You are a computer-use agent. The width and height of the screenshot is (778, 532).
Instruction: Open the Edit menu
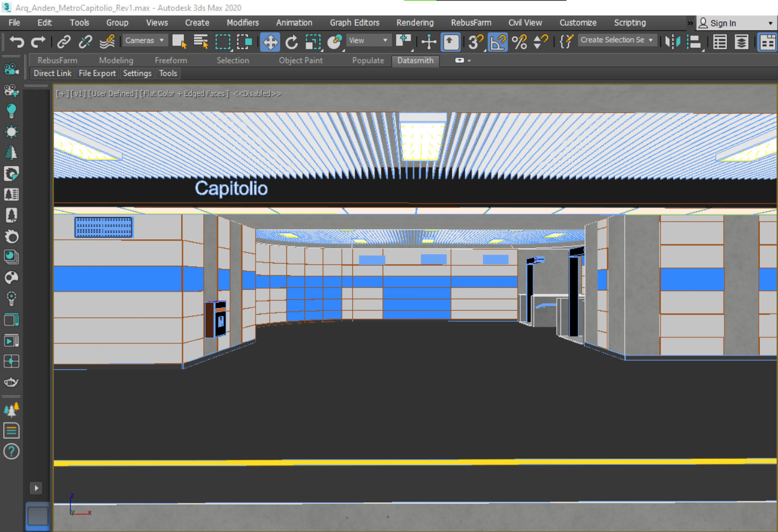tap(45, 23)
